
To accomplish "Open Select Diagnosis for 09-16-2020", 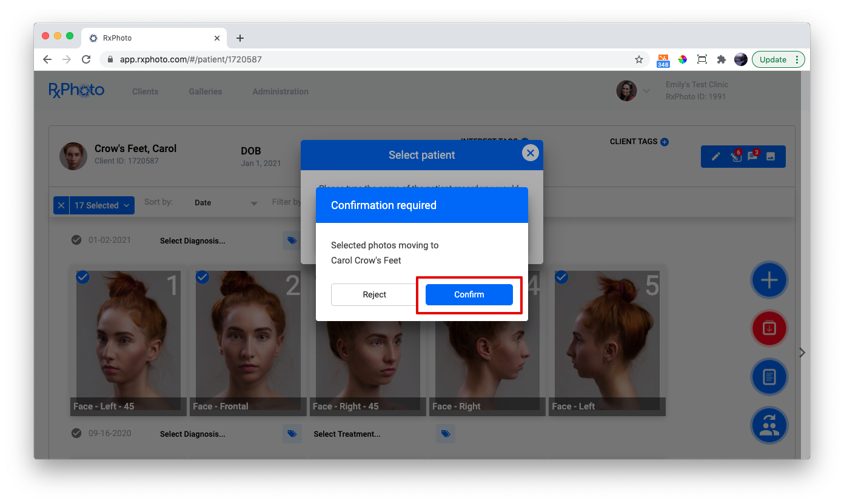I will (x=193, y=434).
